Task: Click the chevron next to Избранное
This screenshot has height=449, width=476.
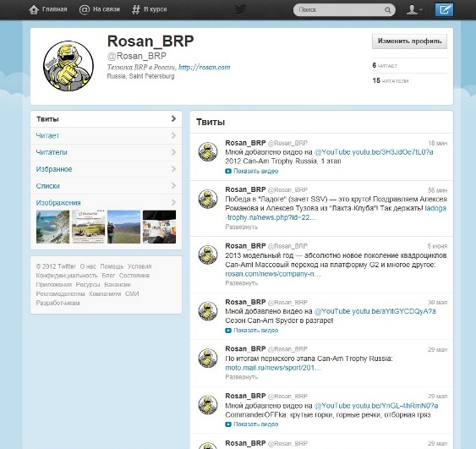Action: (x=173, y=169)
